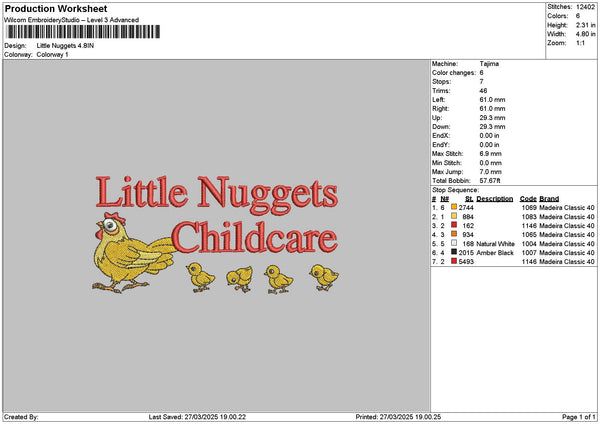600x424 pixels.
Task: Click the 'Natural White' description
Action: pos(495,244)
